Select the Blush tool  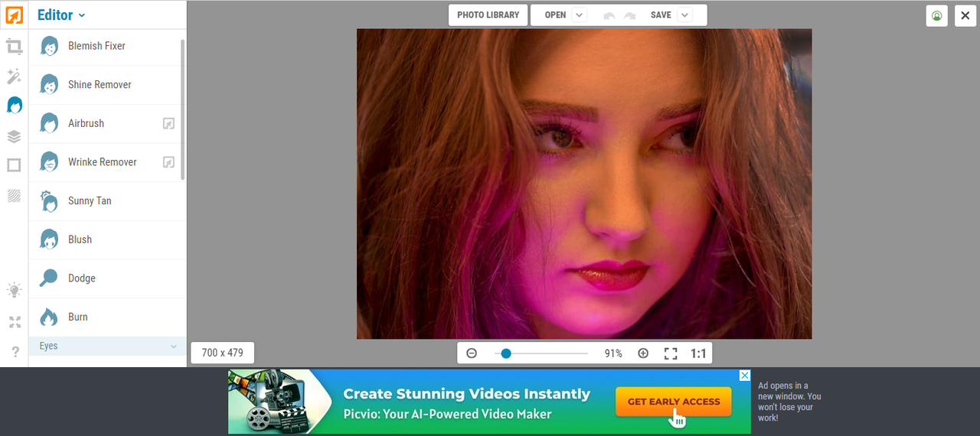107,239
